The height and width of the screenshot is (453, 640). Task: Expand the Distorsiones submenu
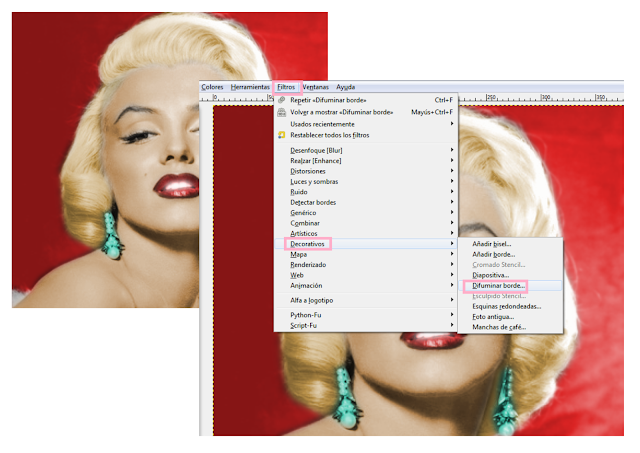pyautogui.click(x=366, y=171)
